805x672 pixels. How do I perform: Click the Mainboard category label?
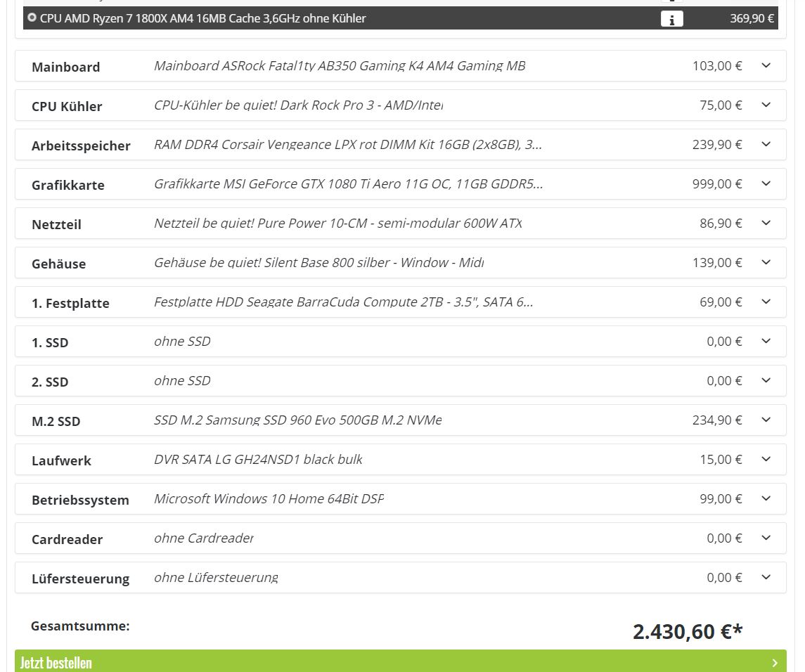coord(65,67)
